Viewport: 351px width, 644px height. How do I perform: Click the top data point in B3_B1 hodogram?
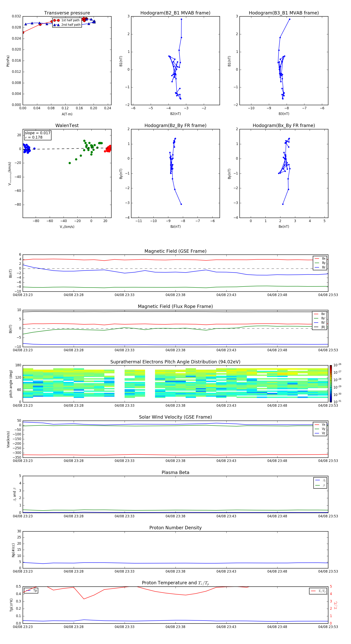(x=290, y=19)
